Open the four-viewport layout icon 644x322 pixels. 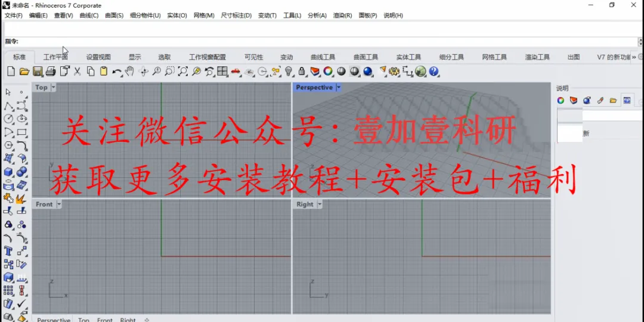point(222,72)
